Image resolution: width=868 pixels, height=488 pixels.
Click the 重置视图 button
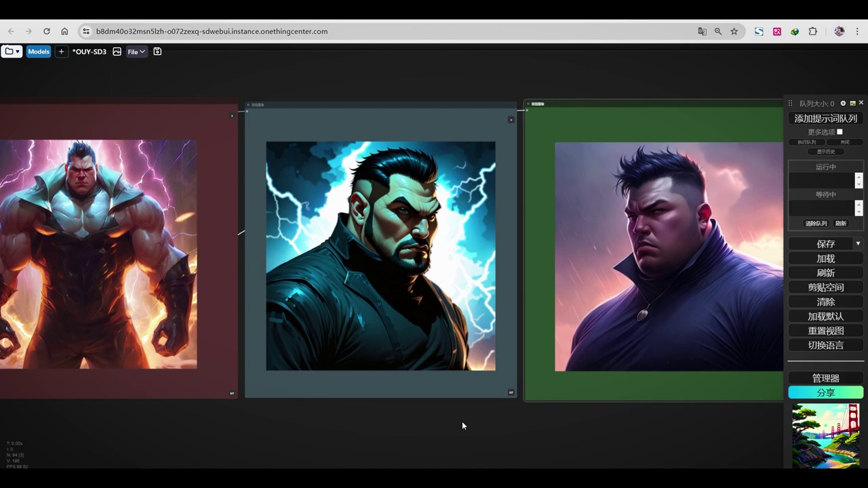(826, 331)
